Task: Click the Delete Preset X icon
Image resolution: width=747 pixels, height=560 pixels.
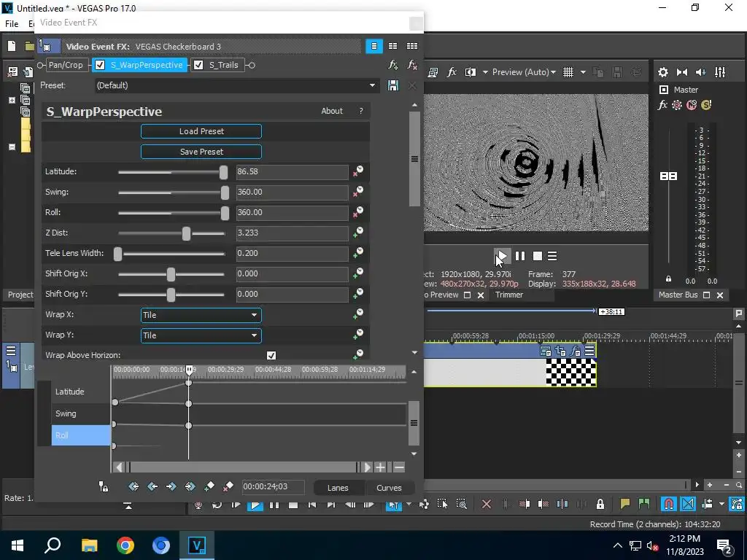Action: click(x=412, y=86)
